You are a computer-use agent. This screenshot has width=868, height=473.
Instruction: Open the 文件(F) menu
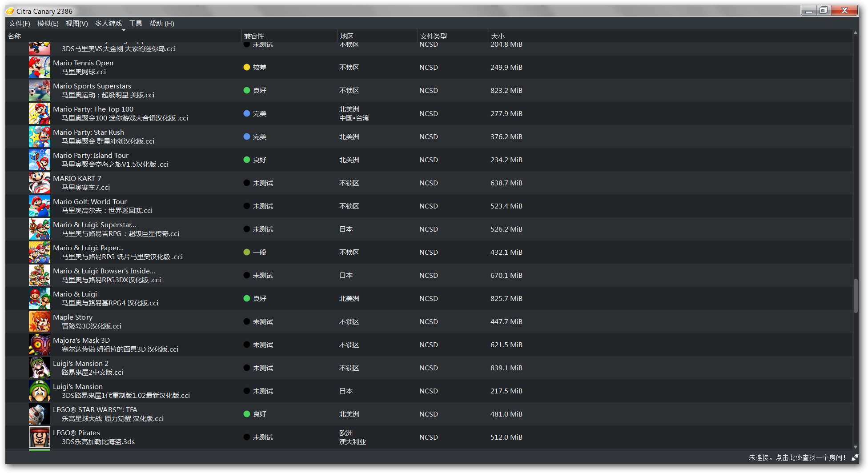[x=20, y=24]
